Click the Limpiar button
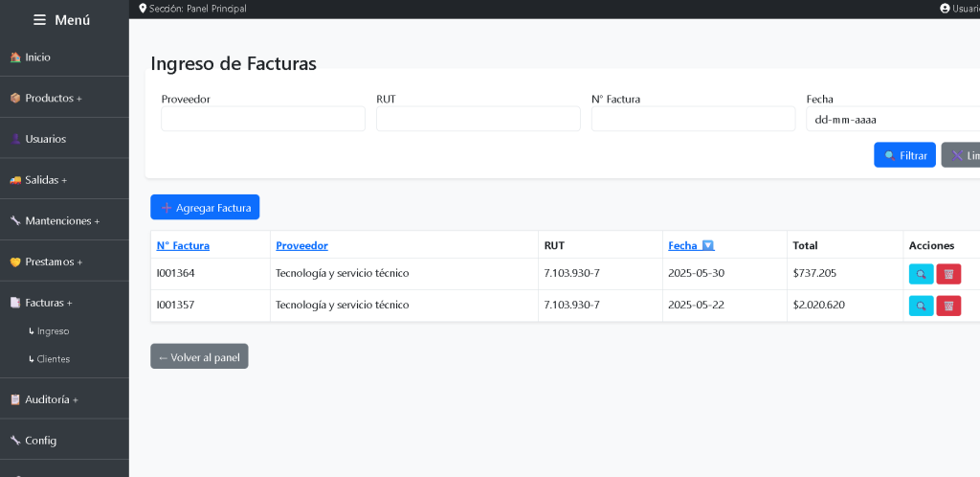 (961, 155)
